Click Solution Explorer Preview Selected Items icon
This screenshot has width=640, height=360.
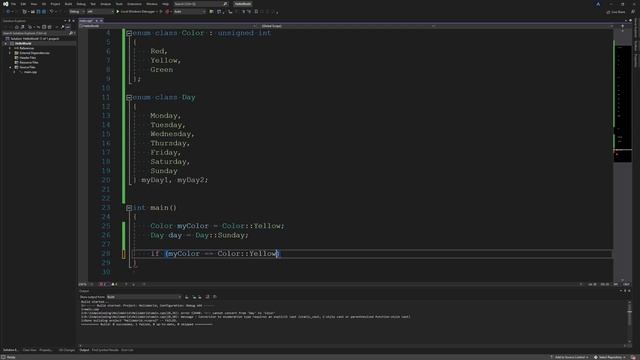(x=68, y=27)
